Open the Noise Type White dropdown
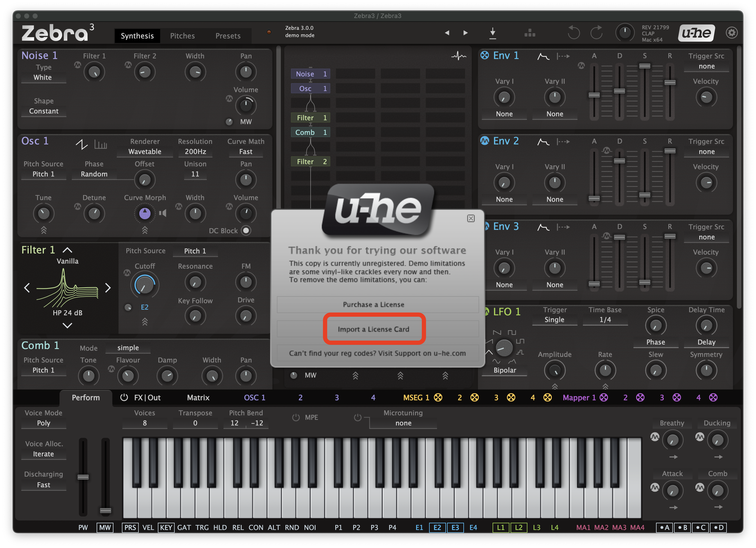 pyautogui.click(x=43, y=77)
